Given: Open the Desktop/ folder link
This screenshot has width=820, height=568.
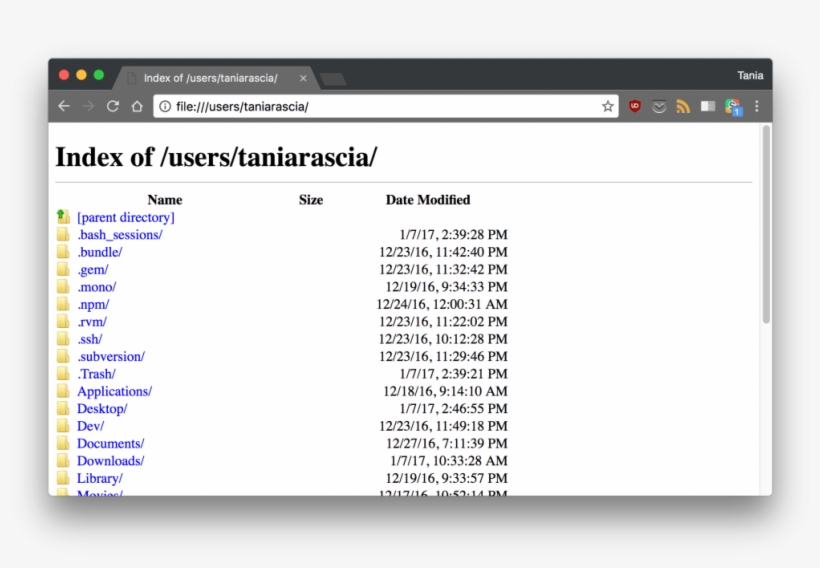Looking at the screenshot, I should click(102, 408).
